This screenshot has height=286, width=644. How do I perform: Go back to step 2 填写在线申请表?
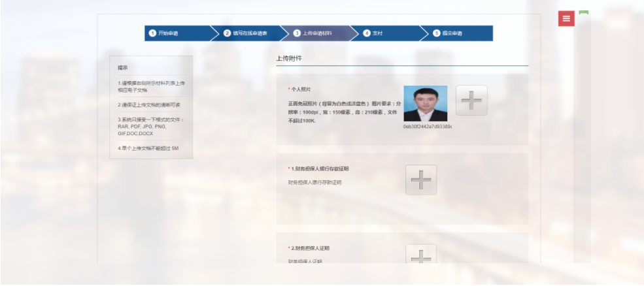[246, 33]
